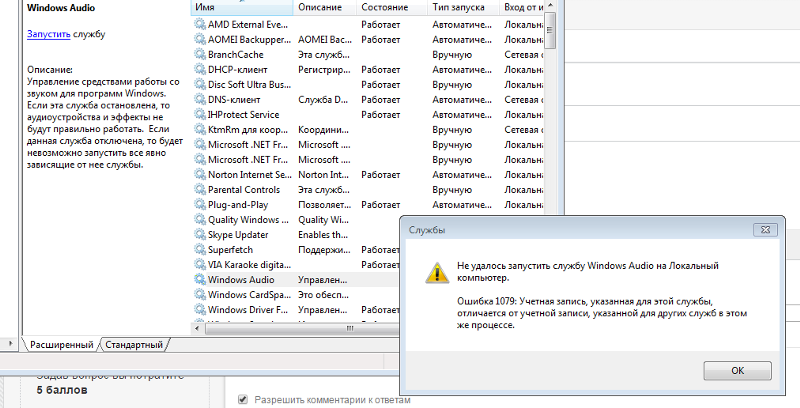The image size is (800, 408).
Task: Click the vertical scrollbar thumb in services list
Action: [x=549, y=30]
